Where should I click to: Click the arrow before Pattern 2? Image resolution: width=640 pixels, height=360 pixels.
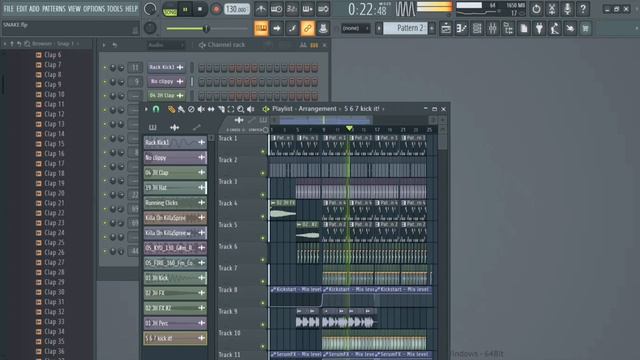click(379, 29)
